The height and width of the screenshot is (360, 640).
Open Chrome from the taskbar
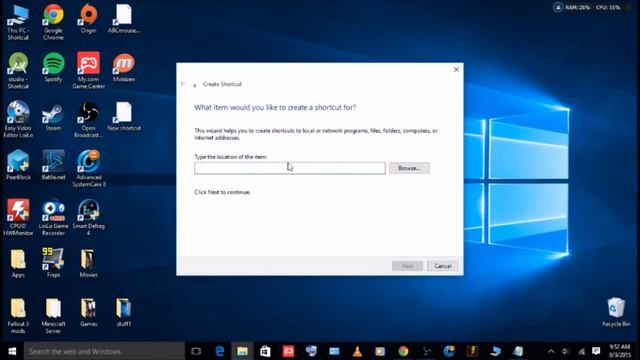[x=403, y=351]
